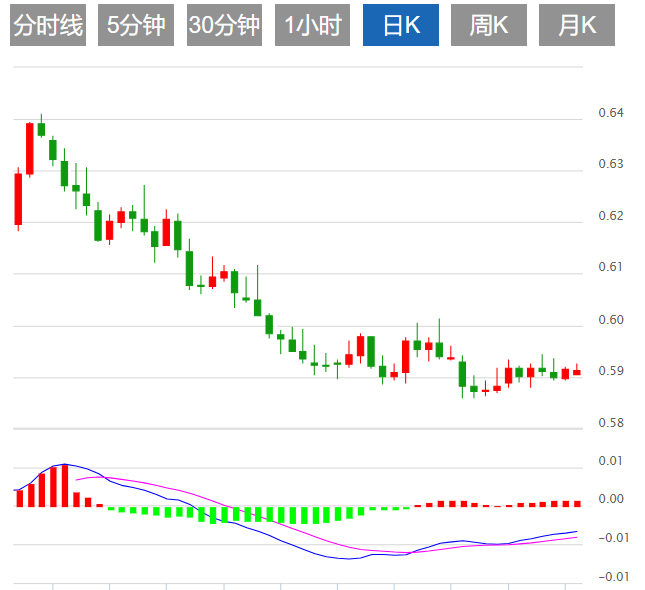645x590 pixels.
Task: Click the 0.63 price axis label
Action: click(x=611, y=164)
